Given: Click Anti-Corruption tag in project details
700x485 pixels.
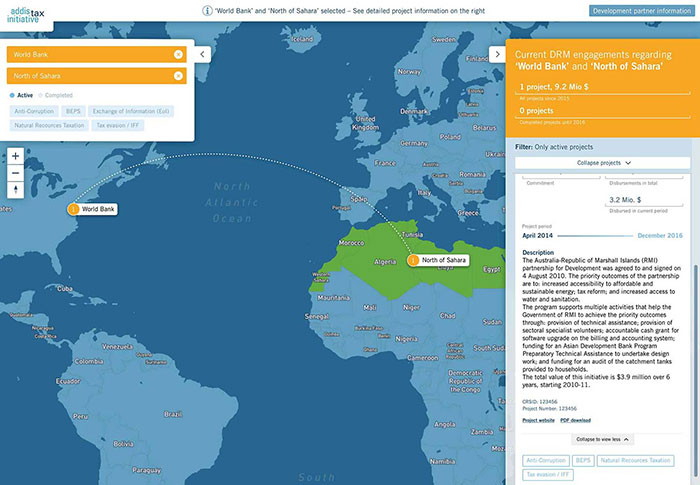Looking at the screenshot, I should (546, 460).
